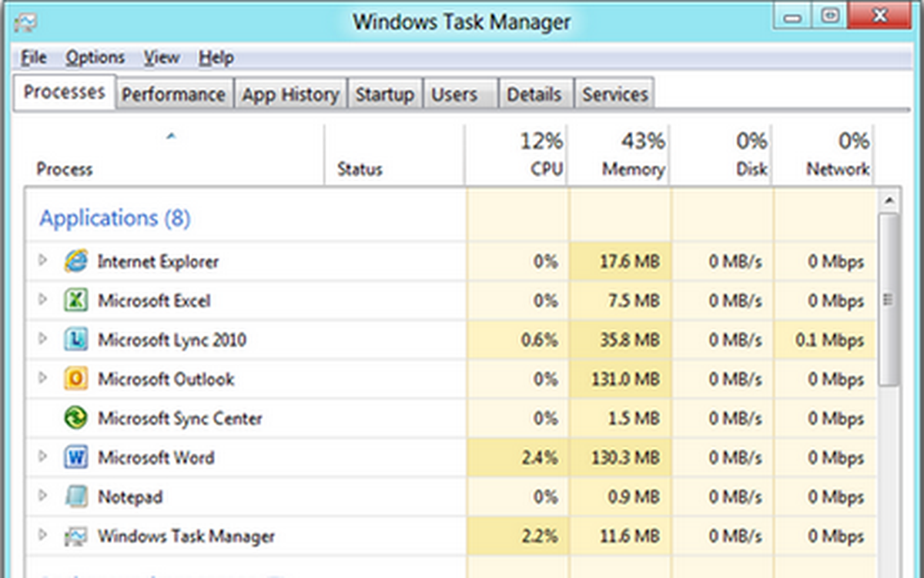This screenshot has width=924, height=578.
Task: Click the Microsoft Sync Center icon
Action: click(x=75, y=418)
